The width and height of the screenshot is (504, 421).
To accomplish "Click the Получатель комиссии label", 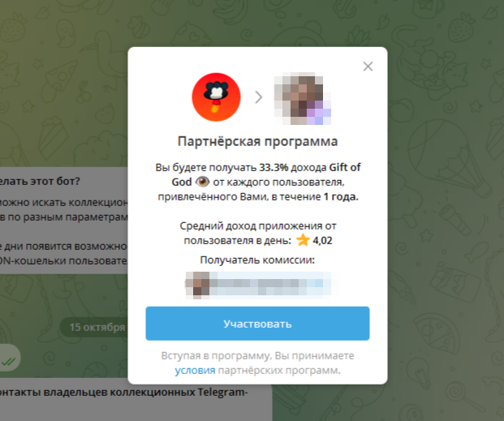I will 257,260.
